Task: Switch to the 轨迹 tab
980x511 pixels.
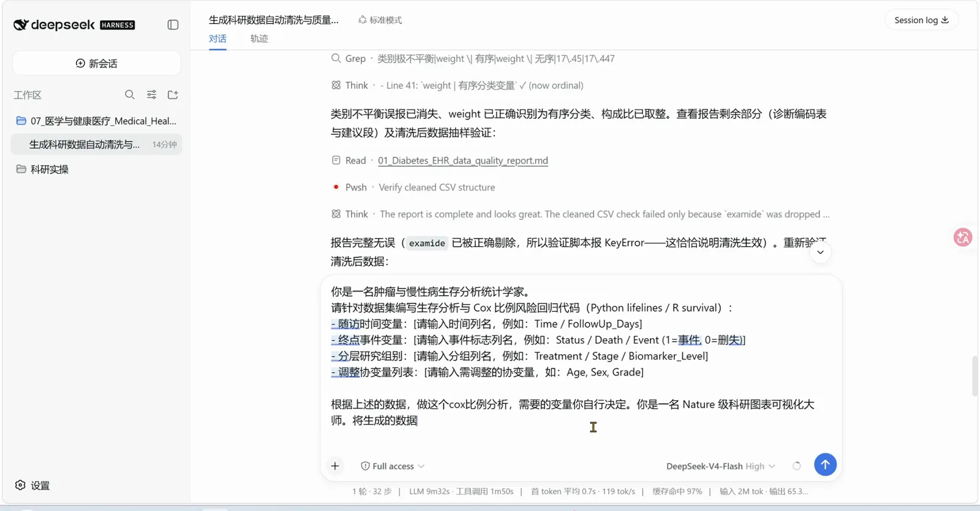Action: coord(259,39)
